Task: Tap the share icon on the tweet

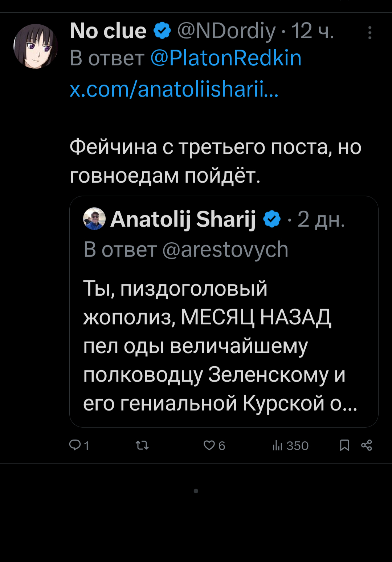Action: click(367, 445)
